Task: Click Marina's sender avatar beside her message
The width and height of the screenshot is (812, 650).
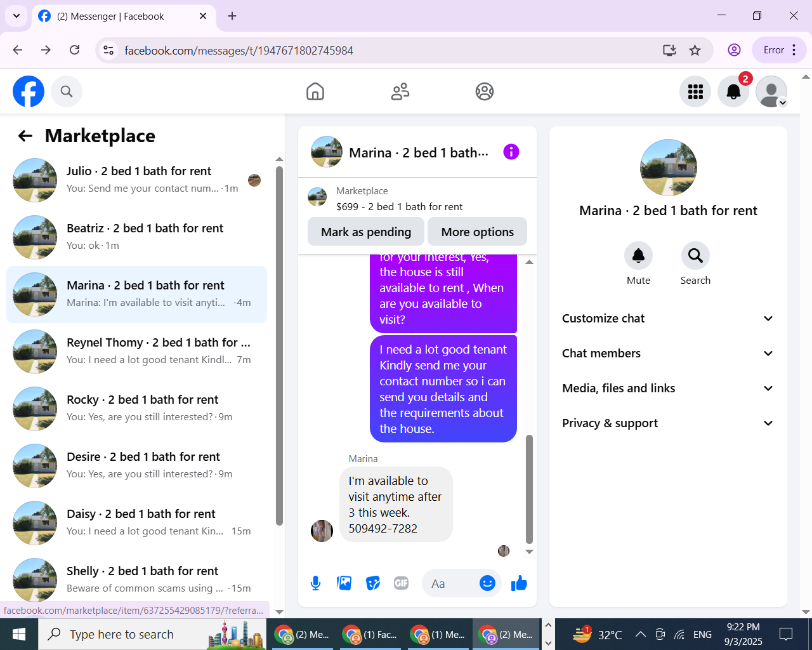Action: tap(322, 531)
